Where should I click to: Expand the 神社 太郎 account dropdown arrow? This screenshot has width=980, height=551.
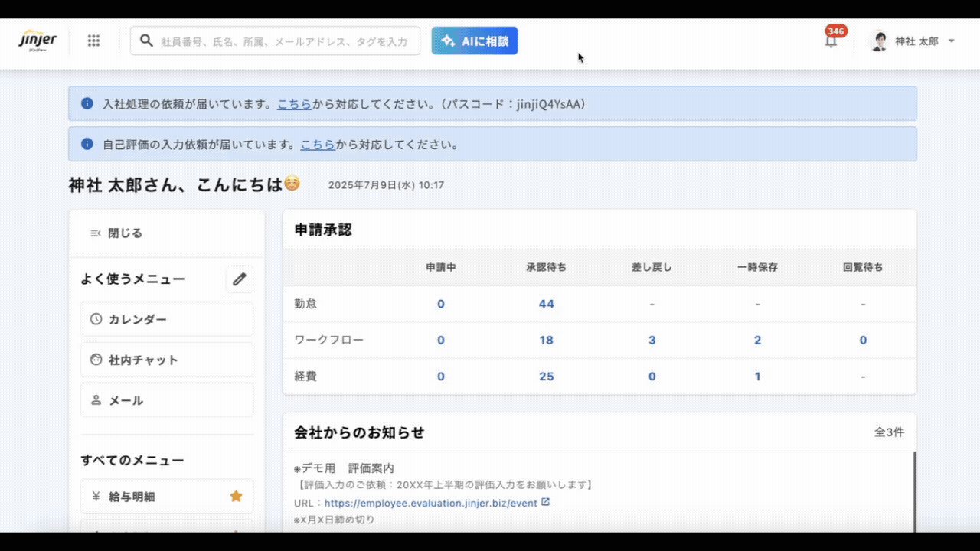tap(952, 41)
